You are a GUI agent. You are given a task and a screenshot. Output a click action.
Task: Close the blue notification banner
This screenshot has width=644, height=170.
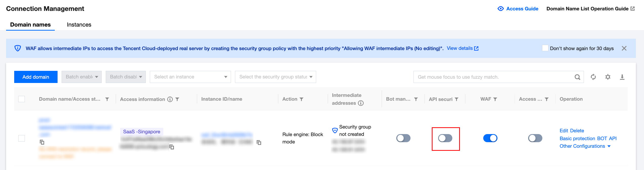coord(624,48)
